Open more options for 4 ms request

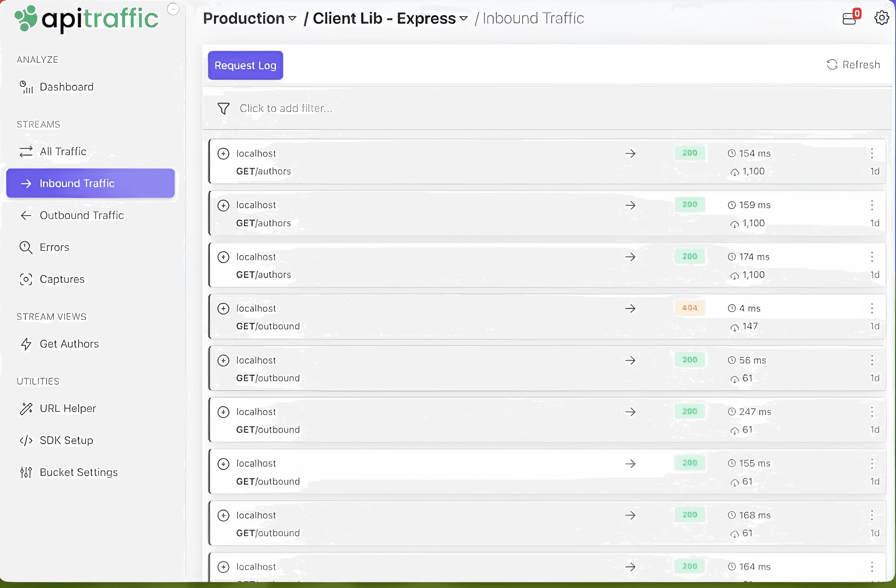point(872,309)
